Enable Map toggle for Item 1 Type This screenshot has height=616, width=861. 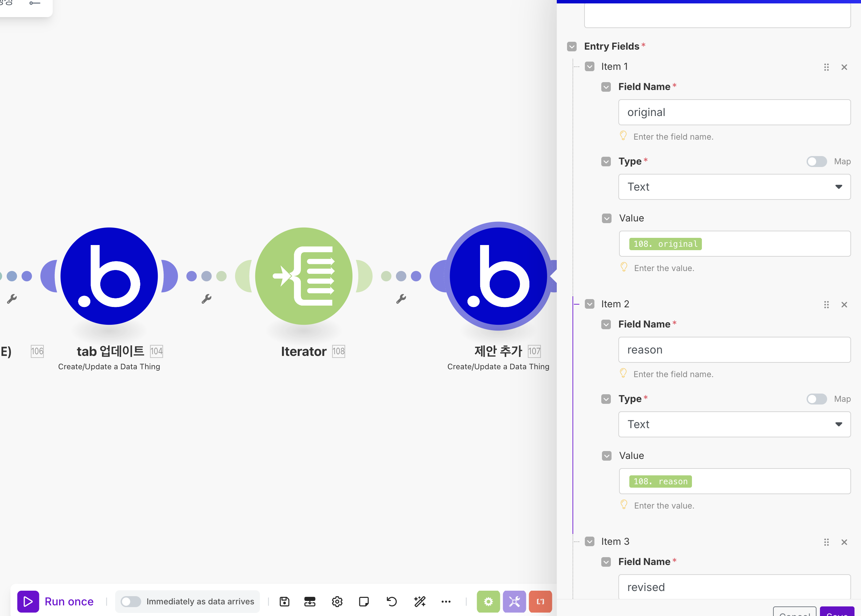(816, 162)
